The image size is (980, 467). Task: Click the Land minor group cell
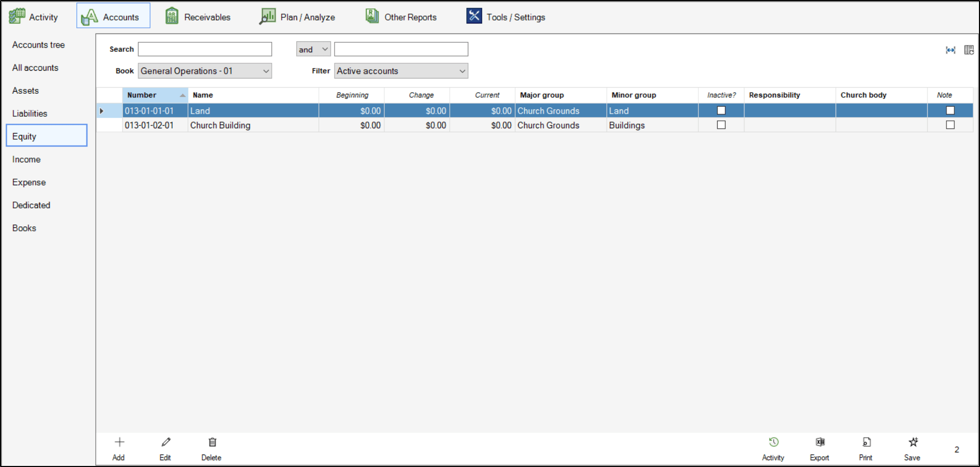[652, 110]
